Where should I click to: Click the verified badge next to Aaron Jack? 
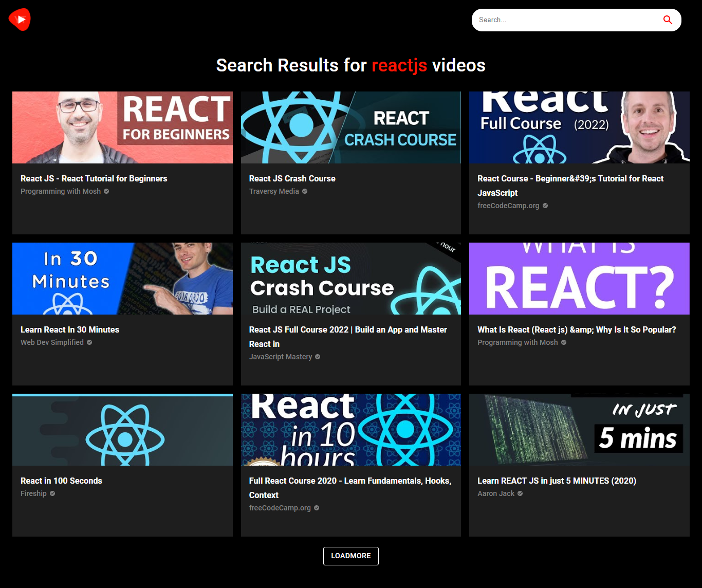[520, 493]
